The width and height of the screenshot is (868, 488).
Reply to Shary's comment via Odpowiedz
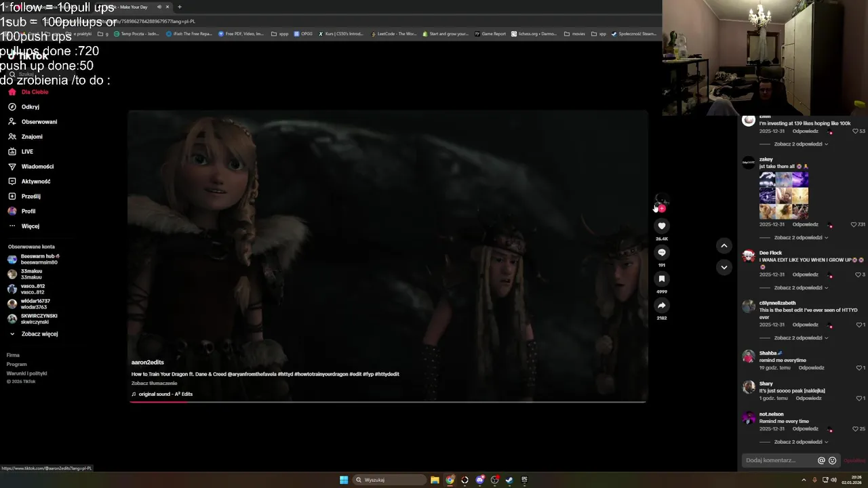tap(808, 399)
